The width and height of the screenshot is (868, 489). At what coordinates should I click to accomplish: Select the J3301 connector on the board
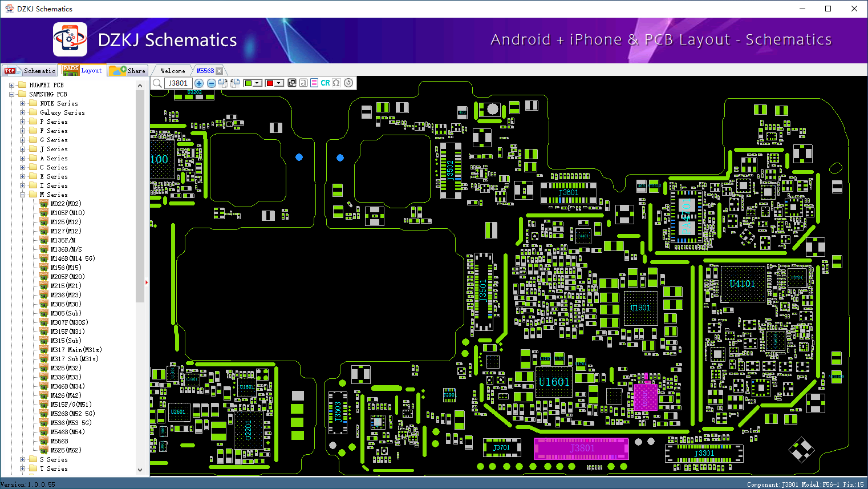pyautogui.click(x=704, y=454)
